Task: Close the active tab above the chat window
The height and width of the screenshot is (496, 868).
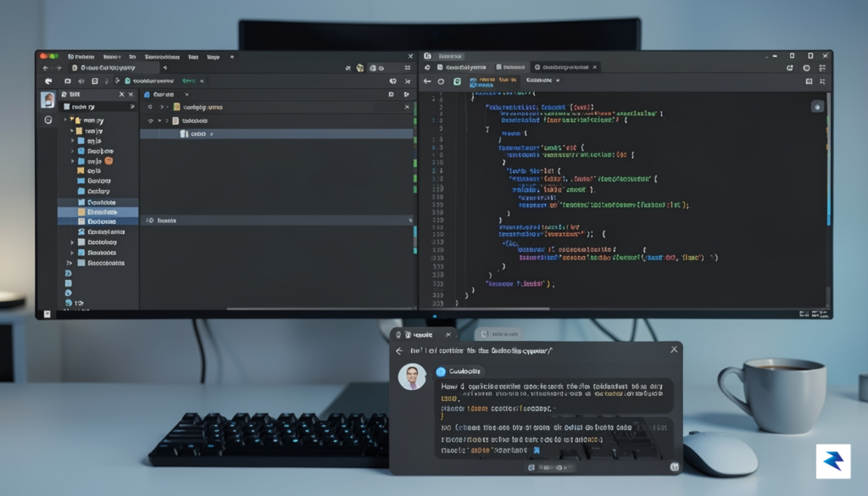Action: point(448,334)
